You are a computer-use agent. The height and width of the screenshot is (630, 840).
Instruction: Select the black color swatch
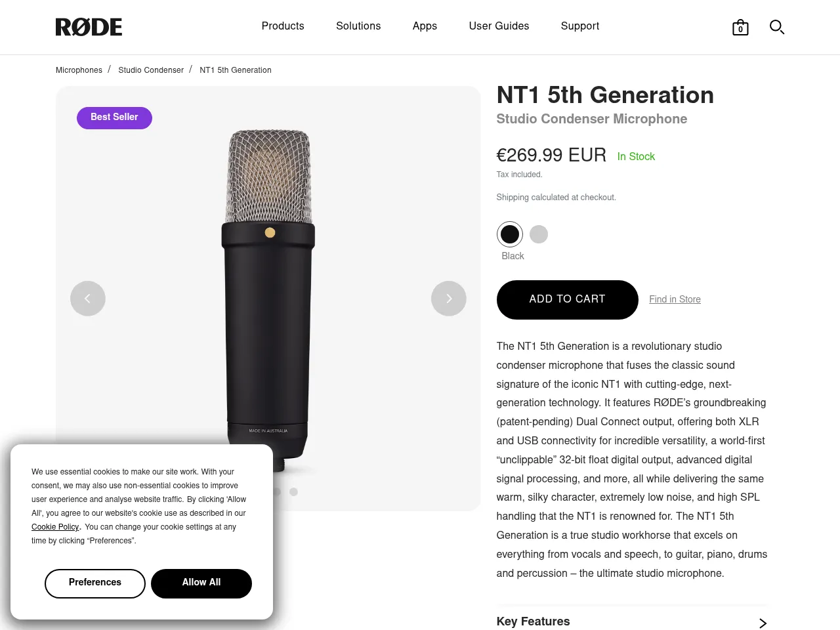click(x=510, y=234)
